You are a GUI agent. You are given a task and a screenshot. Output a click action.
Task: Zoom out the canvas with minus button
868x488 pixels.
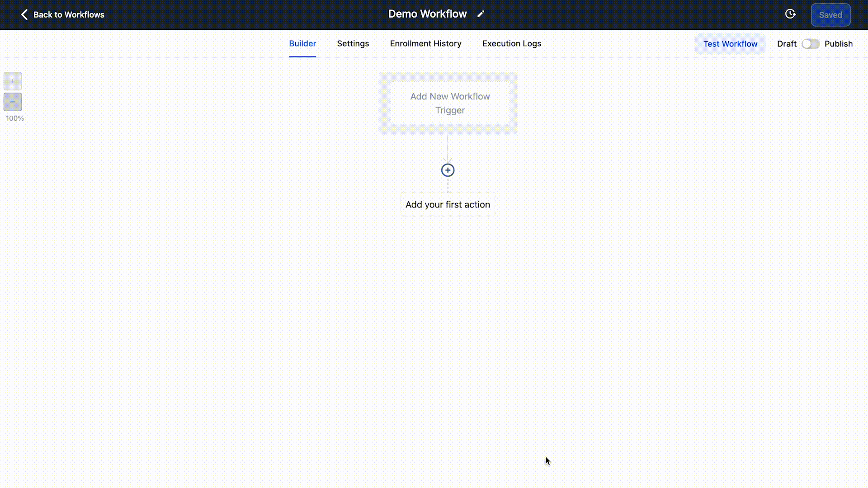point(13,102)
